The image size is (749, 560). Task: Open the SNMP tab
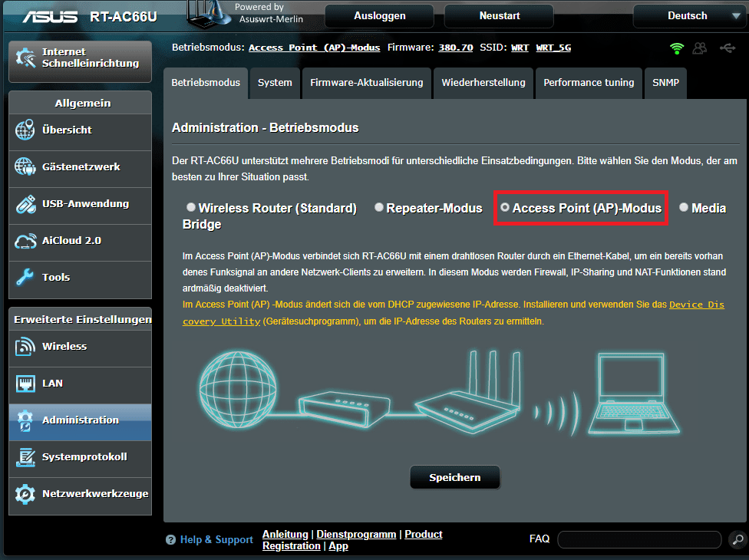pos(665,83)
